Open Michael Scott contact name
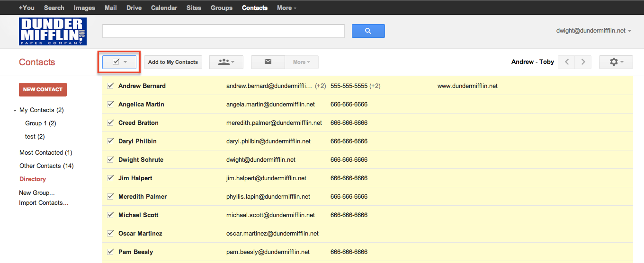Image resolution: width=644 pixels, height=263 pixels. 138,215
